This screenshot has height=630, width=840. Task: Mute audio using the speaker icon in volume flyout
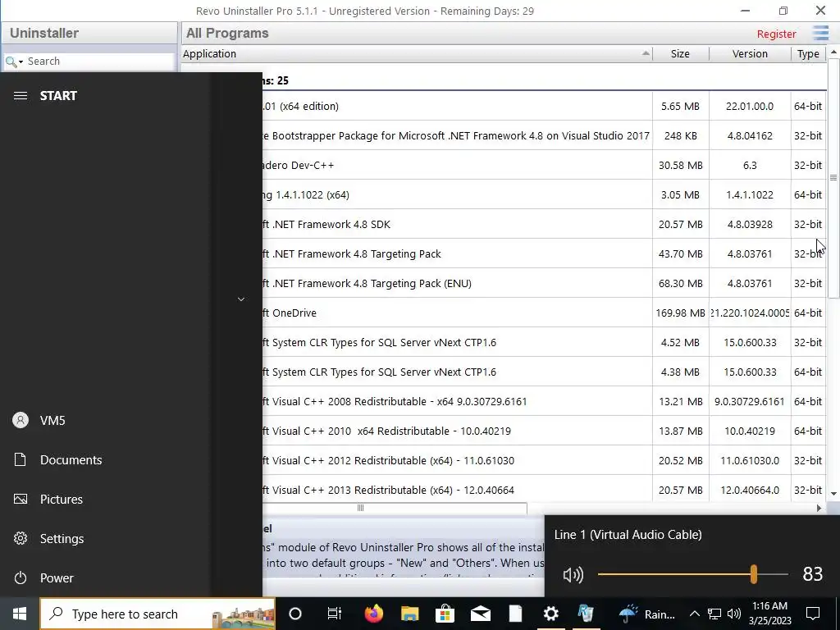point(573,575)
